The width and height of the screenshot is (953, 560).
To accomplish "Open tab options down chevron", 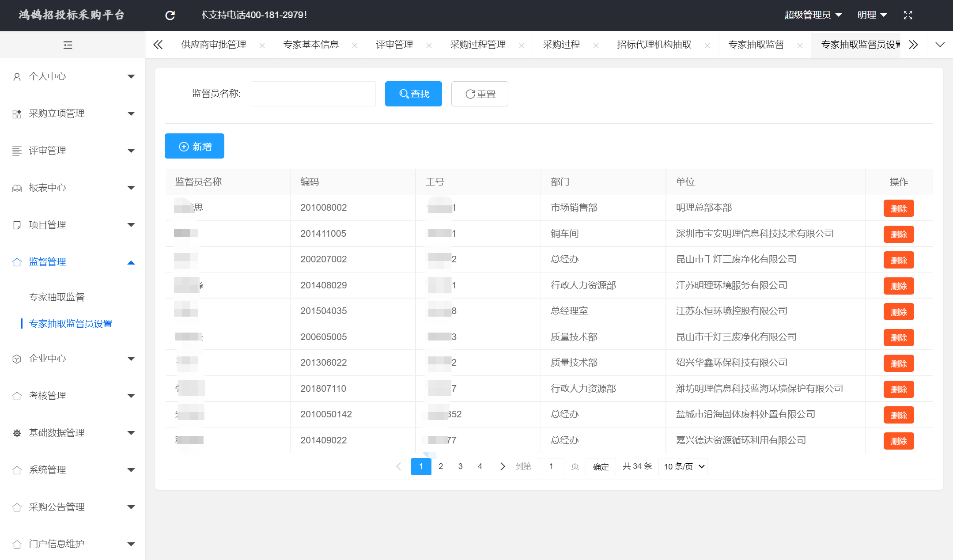I will point(940,45).
